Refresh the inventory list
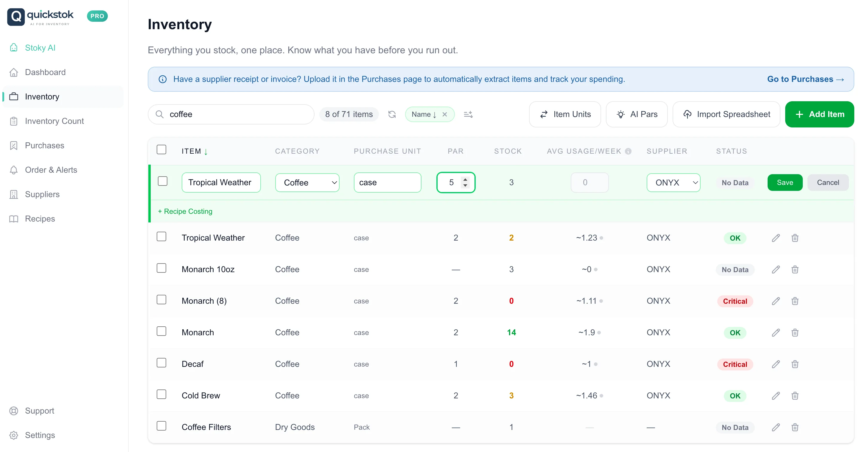 (x=392, y=114)
